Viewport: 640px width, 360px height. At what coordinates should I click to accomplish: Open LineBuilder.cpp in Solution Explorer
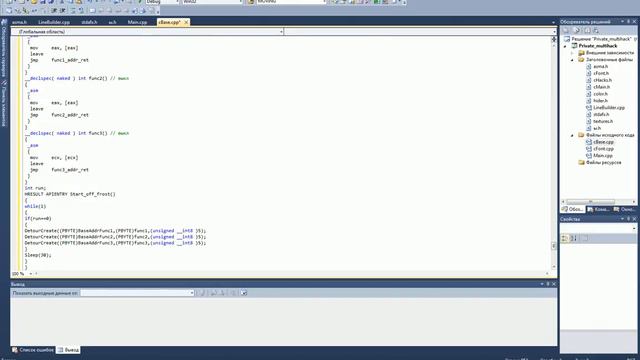(609, 108)
